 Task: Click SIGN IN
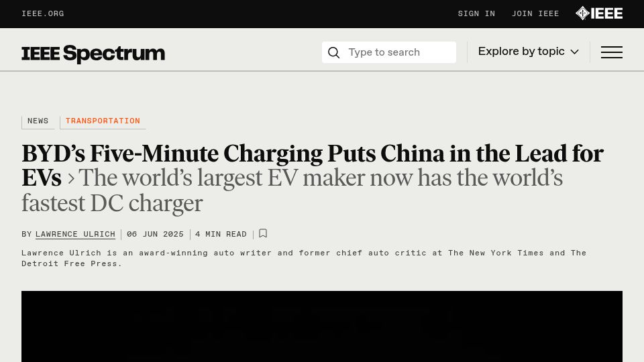point(476,13)
